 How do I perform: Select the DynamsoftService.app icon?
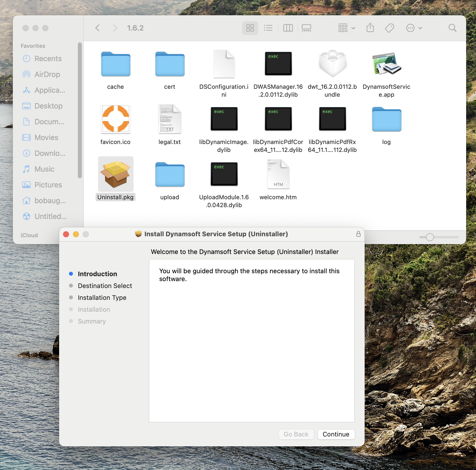[386, 64]
